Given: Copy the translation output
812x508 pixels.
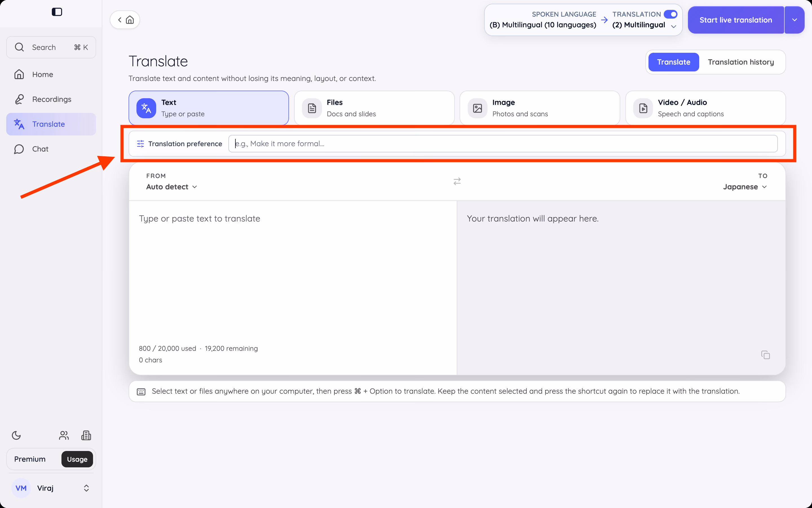Looking at the screenshot, I should pyautogui.click(x=765, y=355).
